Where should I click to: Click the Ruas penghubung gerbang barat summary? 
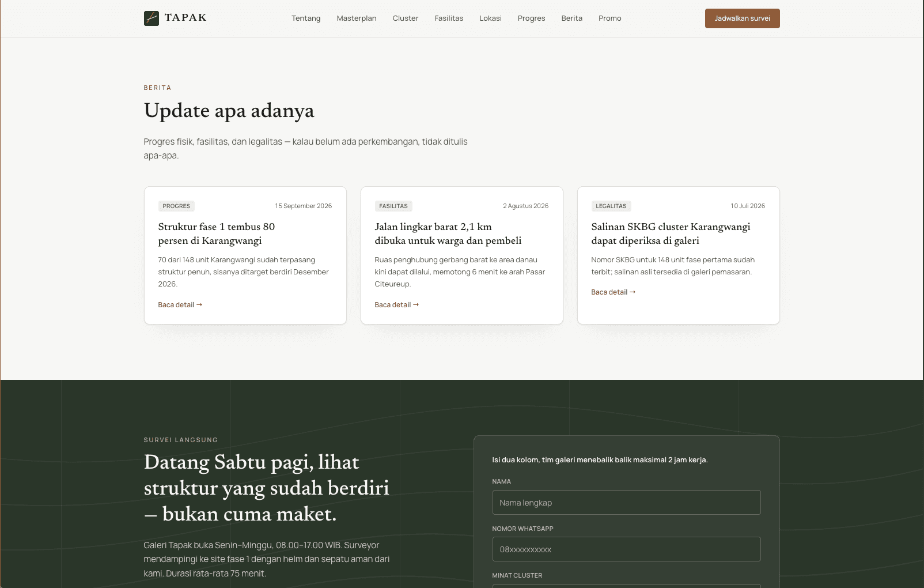click(x=460, y=272)
